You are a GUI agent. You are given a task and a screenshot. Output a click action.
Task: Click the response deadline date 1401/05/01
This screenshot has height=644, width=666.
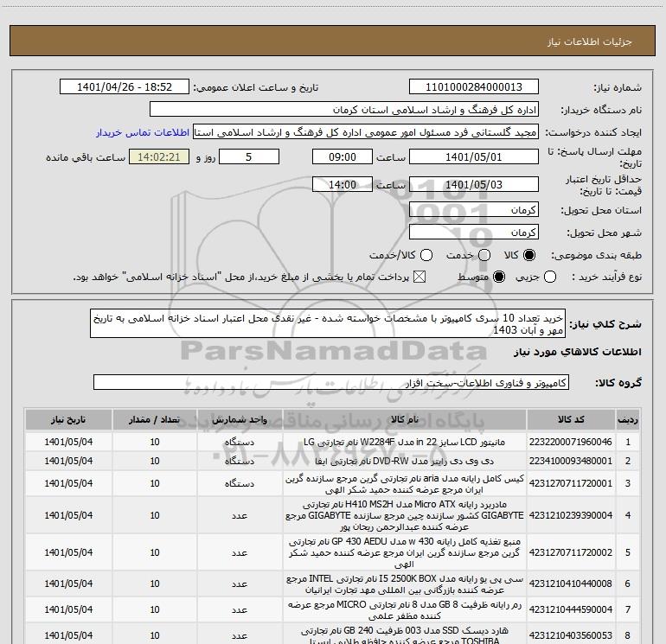474,157
